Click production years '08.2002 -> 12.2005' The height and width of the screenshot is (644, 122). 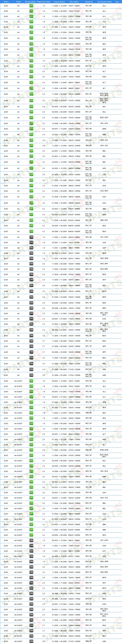(x=59, y=330)
